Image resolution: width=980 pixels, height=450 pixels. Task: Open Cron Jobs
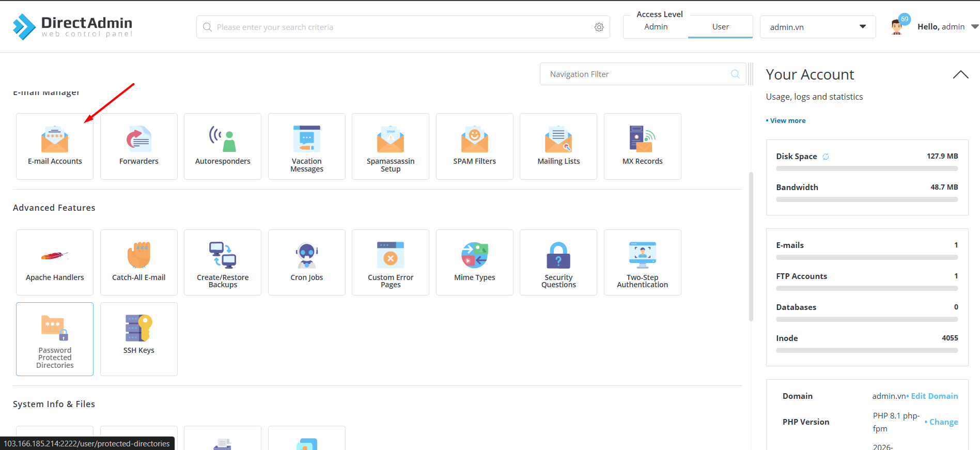pos(306,262)
